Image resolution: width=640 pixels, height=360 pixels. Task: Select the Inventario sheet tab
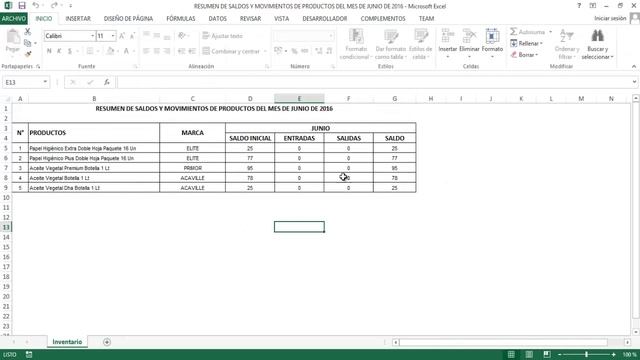point(67,342)
